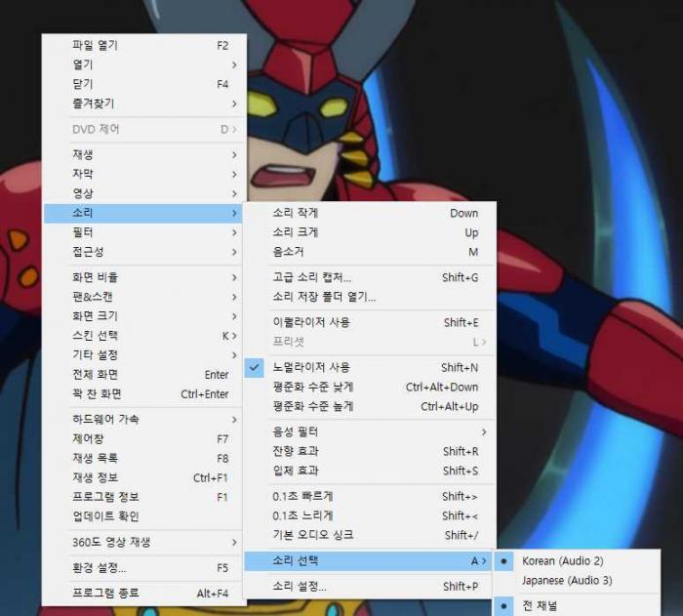
Task: Click 소리 저장 폴더 열기...
Action: tap(369, 297)
